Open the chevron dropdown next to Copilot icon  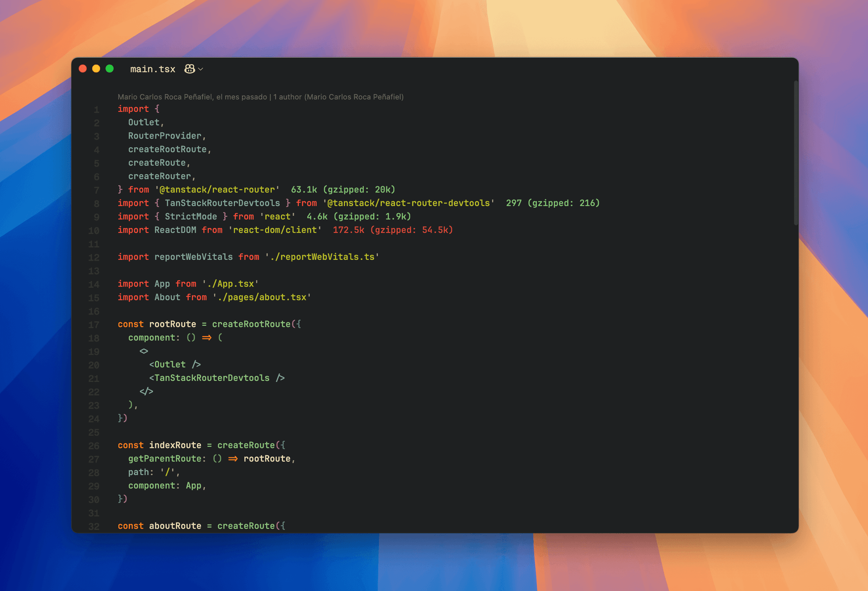(x=200, y=69)
